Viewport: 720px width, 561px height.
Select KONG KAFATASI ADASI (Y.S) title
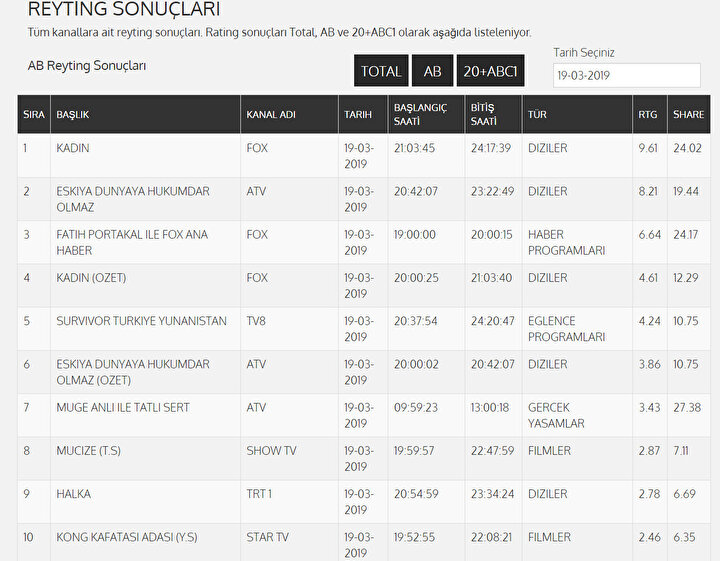(127, 537)
